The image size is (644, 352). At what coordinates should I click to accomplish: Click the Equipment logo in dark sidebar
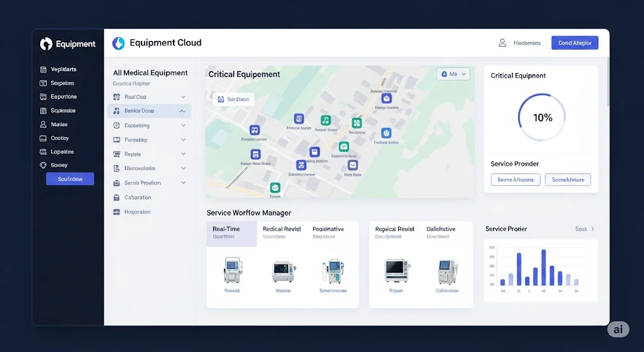[46, 43]
